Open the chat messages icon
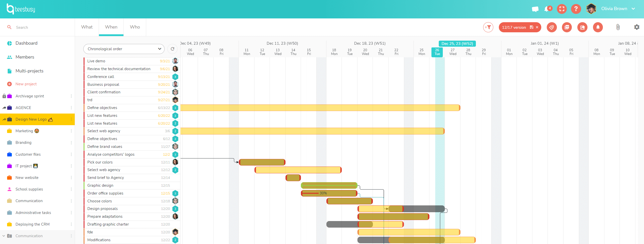 [x=535, y=9]
